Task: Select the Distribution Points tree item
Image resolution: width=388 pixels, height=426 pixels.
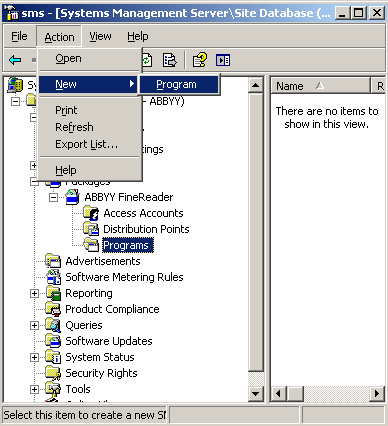Action: coord(146,229)
